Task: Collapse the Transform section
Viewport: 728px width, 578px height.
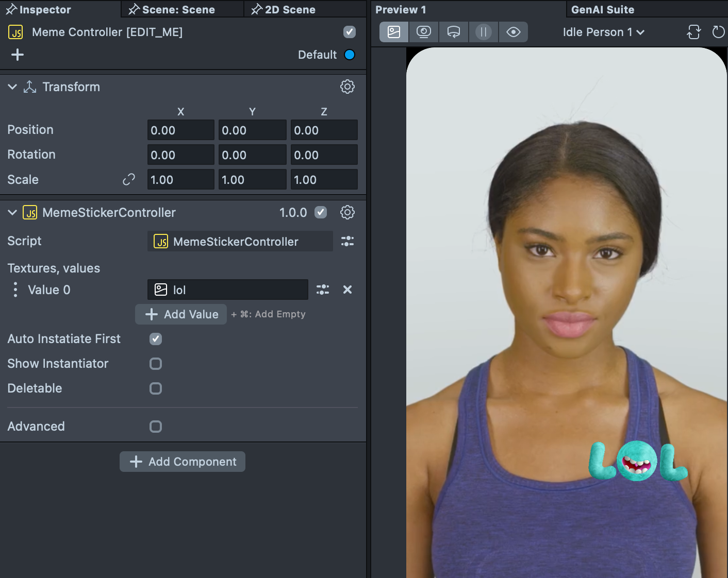Action: point(12,87)
